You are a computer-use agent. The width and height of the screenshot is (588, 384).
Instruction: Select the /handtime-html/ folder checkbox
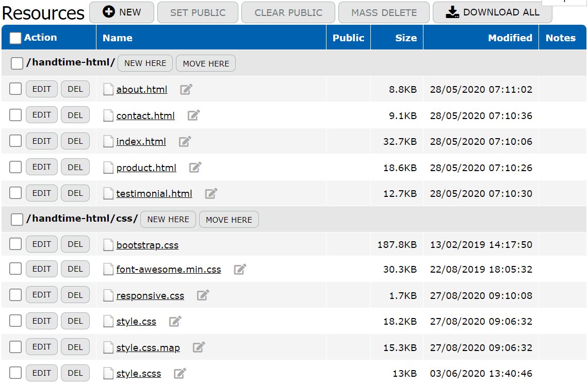(17, 63)
